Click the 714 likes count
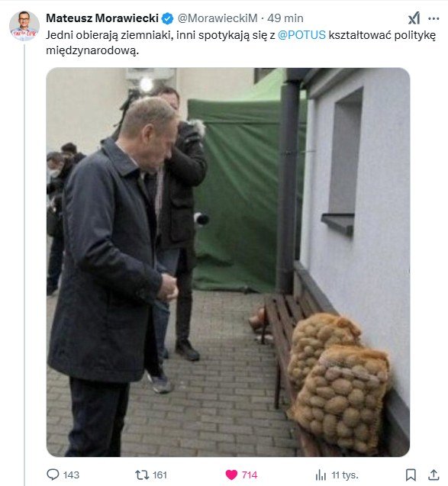448x486 pixels. coord(250,475)
